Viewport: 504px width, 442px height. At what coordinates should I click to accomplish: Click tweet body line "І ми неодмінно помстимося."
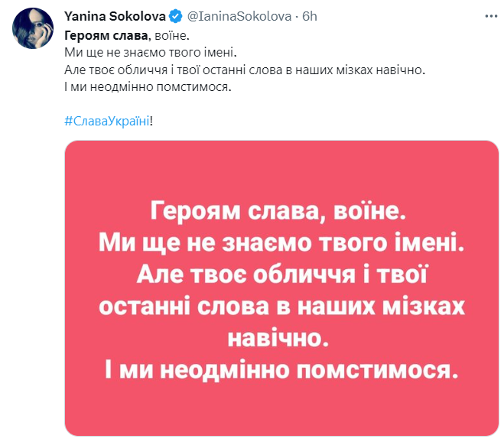pos(147,89)
